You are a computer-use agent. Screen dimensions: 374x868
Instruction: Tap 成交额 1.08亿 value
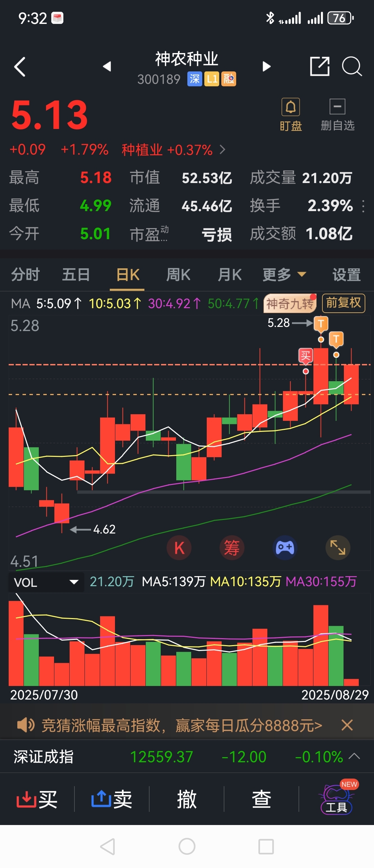click(329, 234)
